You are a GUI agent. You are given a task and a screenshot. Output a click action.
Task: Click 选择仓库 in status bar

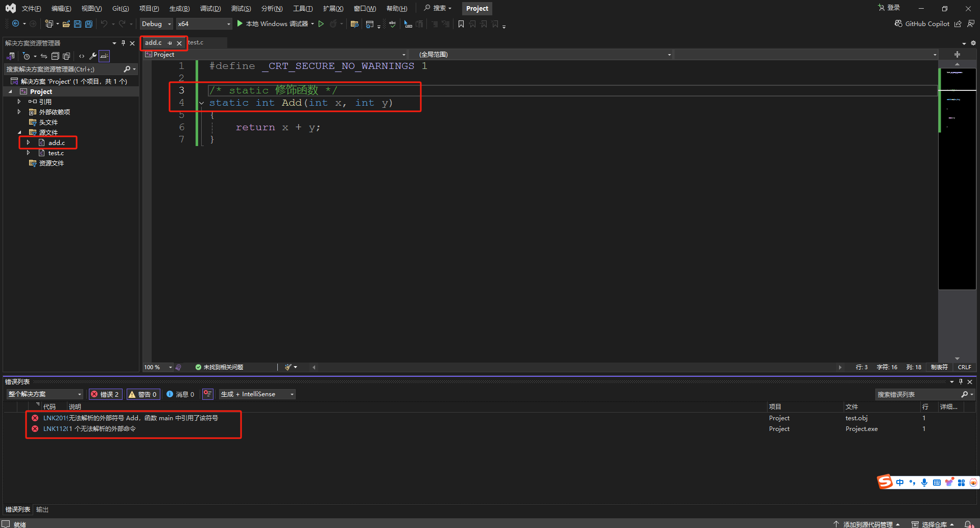933,524
